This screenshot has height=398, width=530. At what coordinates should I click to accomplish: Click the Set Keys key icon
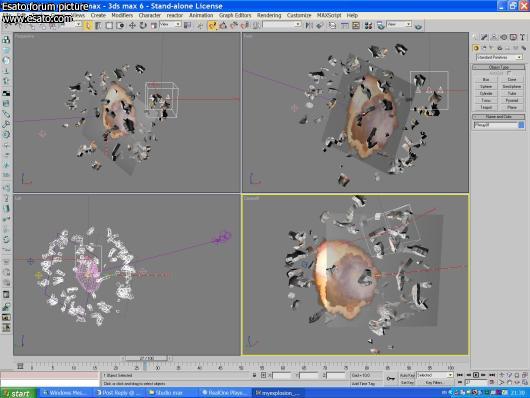(390, 379)
